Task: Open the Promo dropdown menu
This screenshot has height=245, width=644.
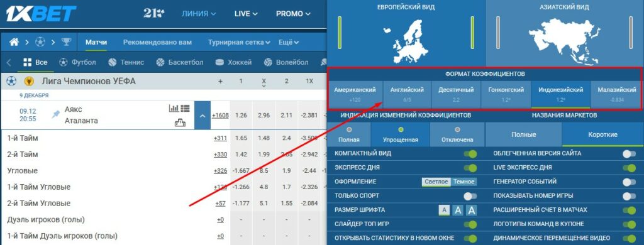Action: click(x=293, y=14)
